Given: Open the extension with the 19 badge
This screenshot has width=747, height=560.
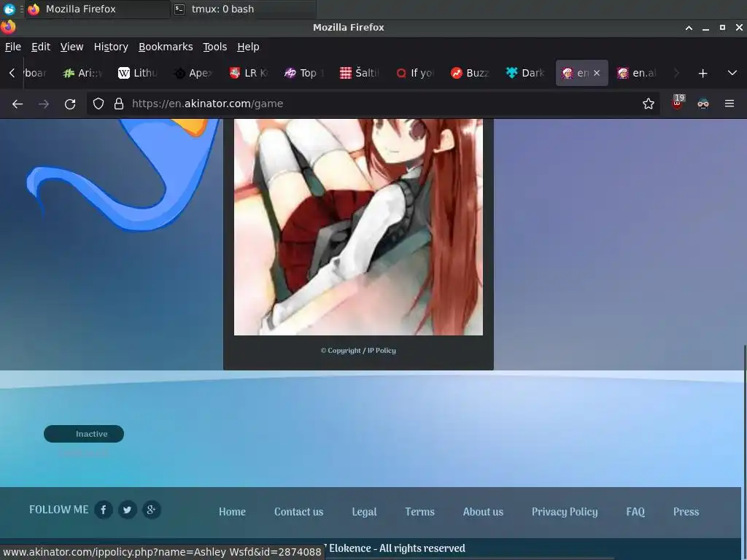Looking at the screenshot, I should [x=678, y=103].
